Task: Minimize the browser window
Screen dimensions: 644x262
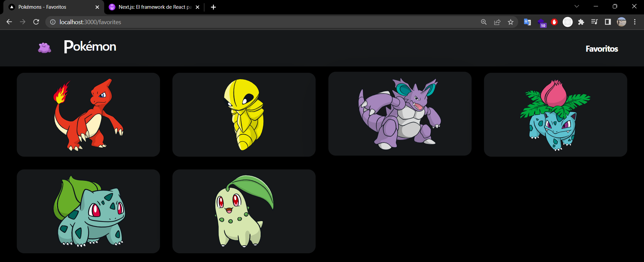Action: click(596, 6)
